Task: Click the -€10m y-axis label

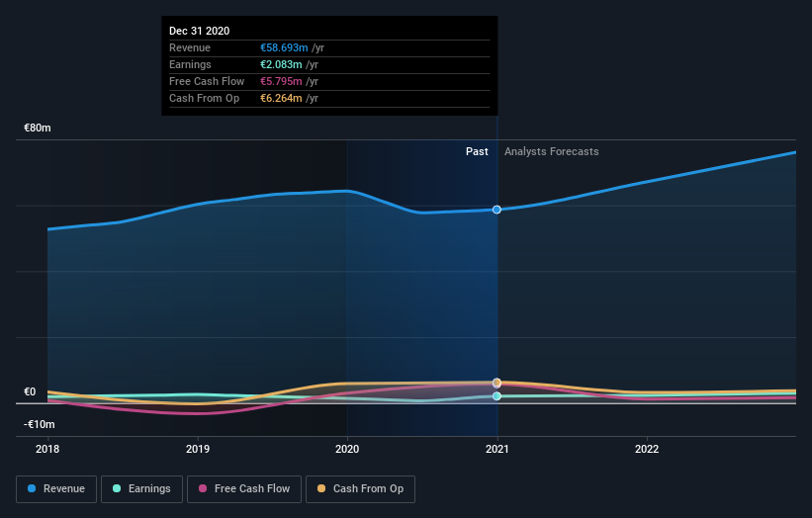Action: 39,424
